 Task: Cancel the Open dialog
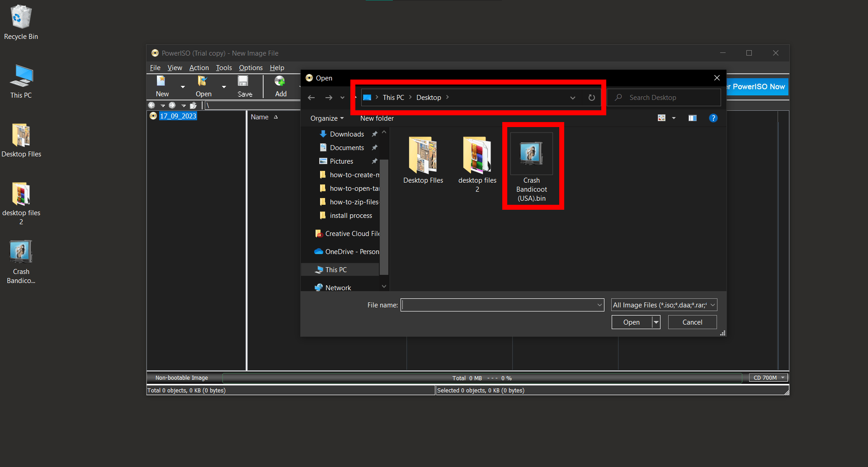[x=692, y=322]
